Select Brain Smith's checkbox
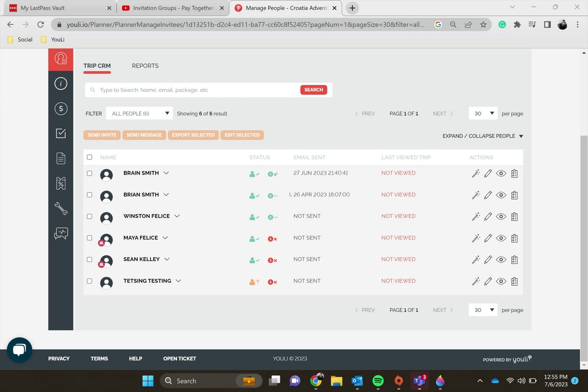This screenshot has height=392, width=588. (90, 173)
